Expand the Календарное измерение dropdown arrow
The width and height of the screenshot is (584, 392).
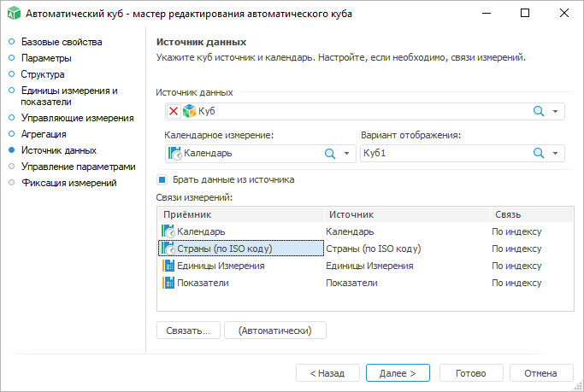pyautogui.click(x=346, y=154)
